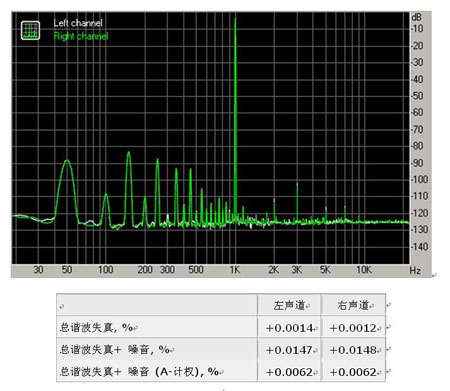Click the +0.0014 left channel THD cell

point(289,328)
